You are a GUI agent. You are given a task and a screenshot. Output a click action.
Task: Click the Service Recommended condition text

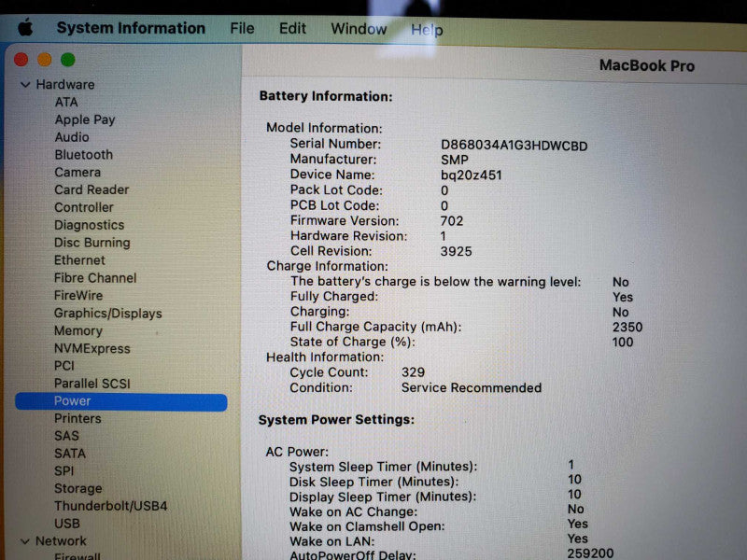[x=472, y=388]
